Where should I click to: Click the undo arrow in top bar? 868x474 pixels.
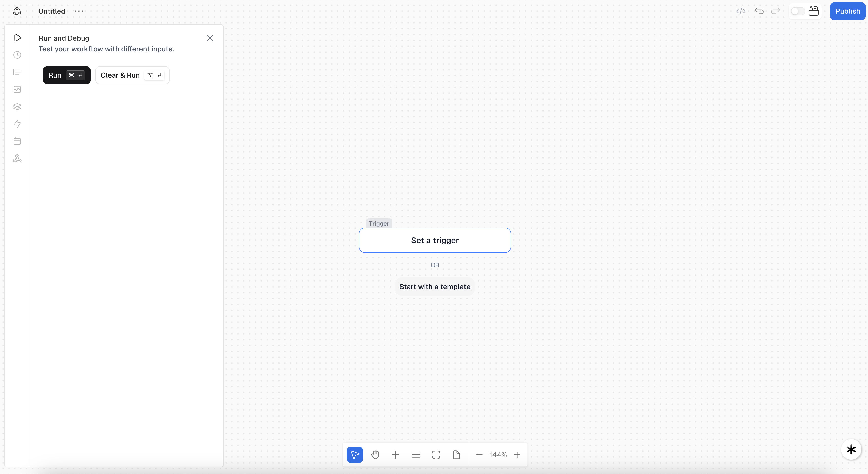click(x=759, y=11)
